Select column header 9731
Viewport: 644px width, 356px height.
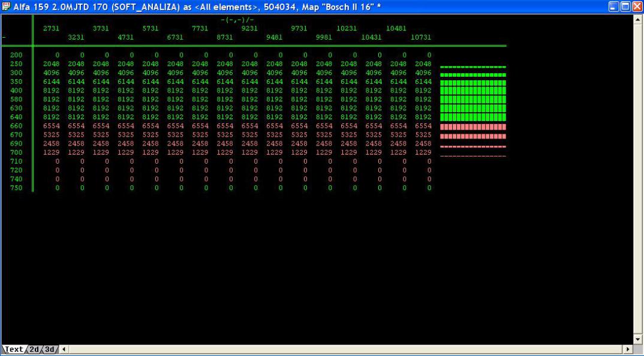[x=299, y=28]
